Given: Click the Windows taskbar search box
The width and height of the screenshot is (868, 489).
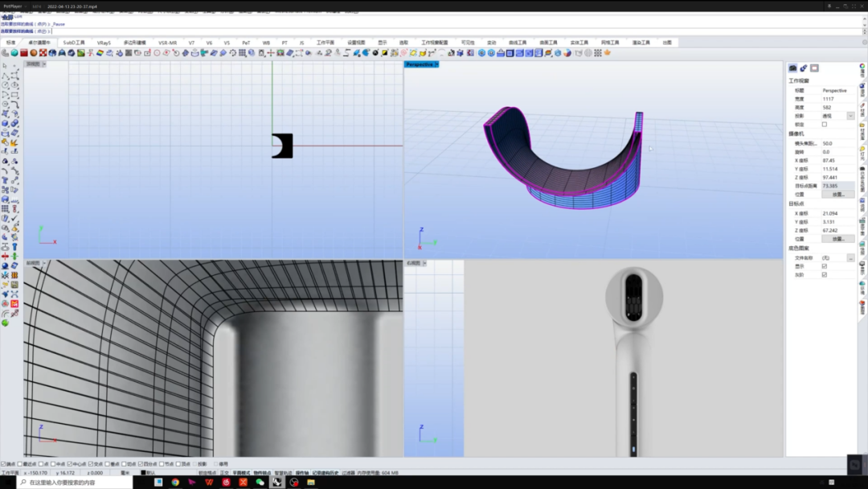Looking at the screenshot, I should [75, 483].
